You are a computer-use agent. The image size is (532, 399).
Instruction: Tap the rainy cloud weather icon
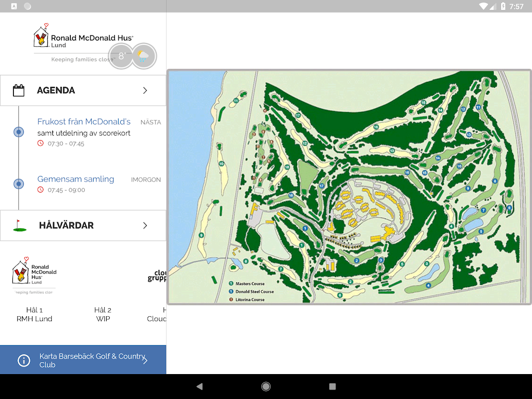coord(144,56)
